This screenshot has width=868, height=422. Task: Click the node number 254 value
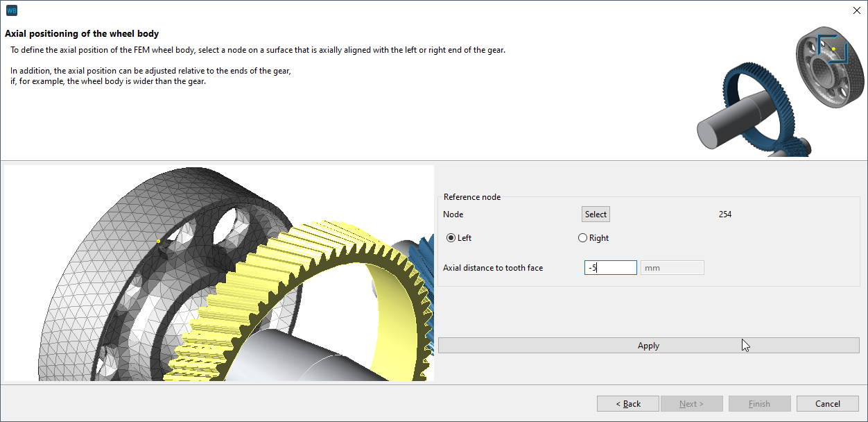click(x=725, y=214)
